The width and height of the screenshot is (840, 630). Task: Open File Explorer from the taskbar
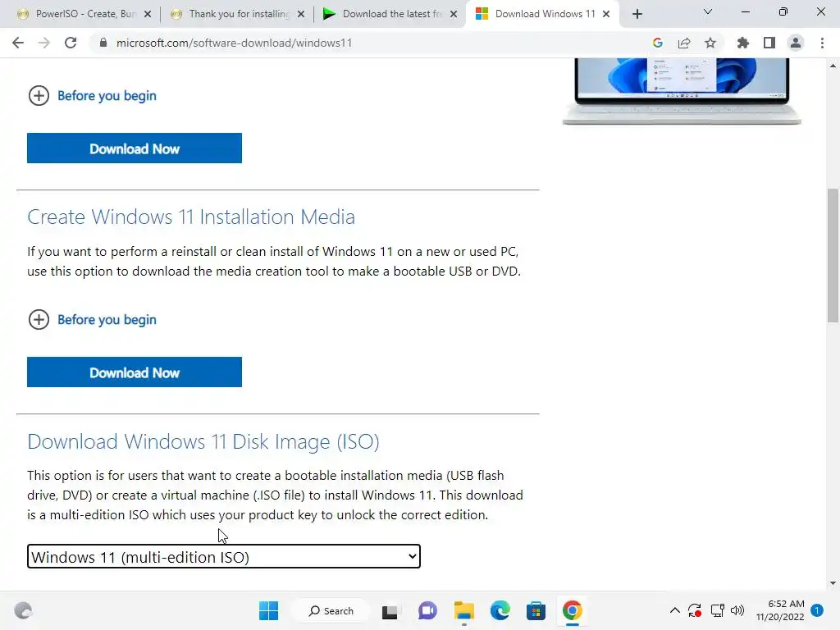464,610
